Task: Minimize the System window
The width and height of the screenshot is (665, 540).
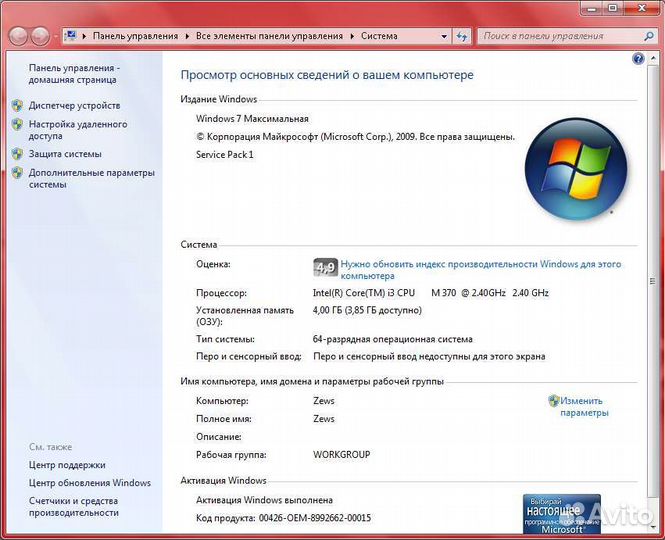Action: pyautogui.click(x=593, y=8)
